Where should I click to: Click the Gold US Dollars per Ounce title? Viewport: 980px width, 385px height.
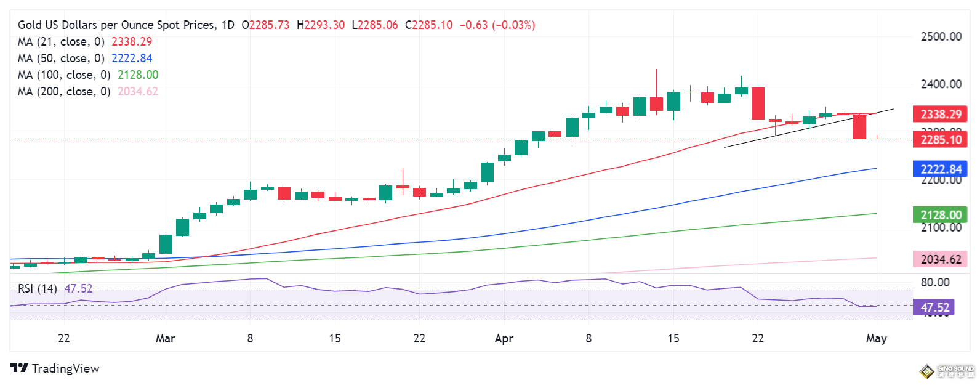[x=116, y=25]
